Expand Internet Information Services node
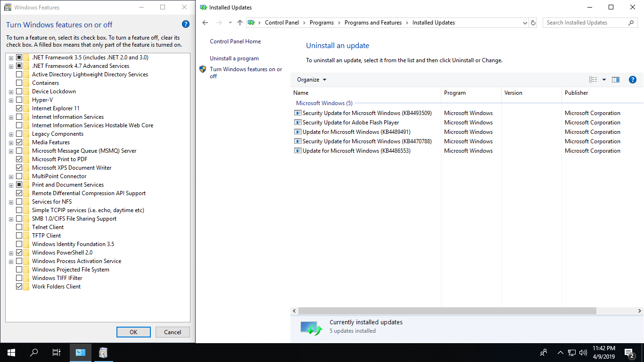Viewport: 644px width, 362px height. coord(11,117)
